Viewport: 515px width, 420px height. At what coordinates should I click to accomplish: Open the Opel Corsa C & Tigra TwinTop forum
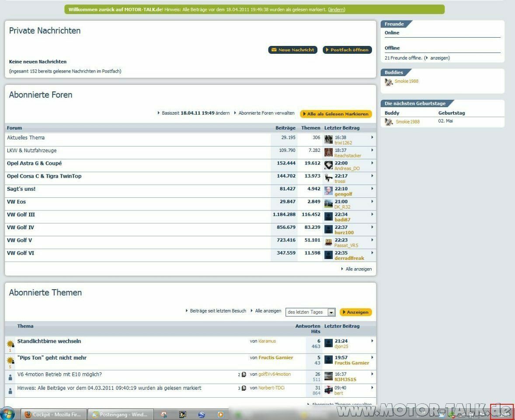(44, 176)
